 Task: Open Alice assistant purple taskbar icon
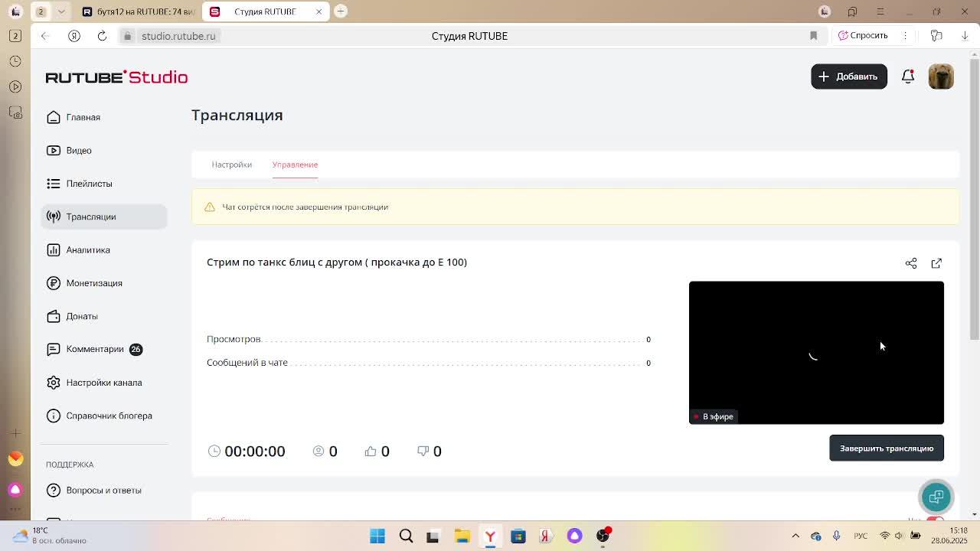click(x=574, y=536)
